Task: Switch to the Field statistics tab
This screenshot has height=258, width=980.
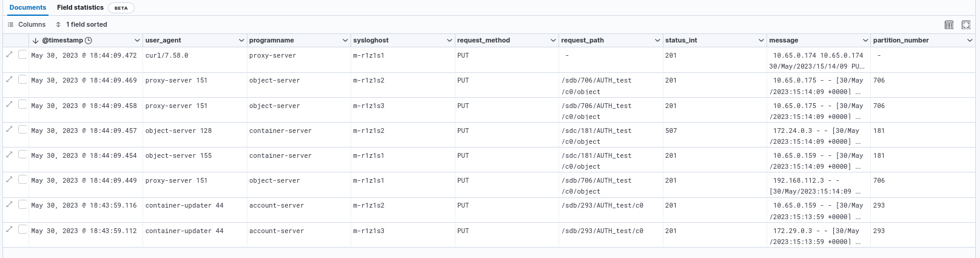Action: pos(80,8)
